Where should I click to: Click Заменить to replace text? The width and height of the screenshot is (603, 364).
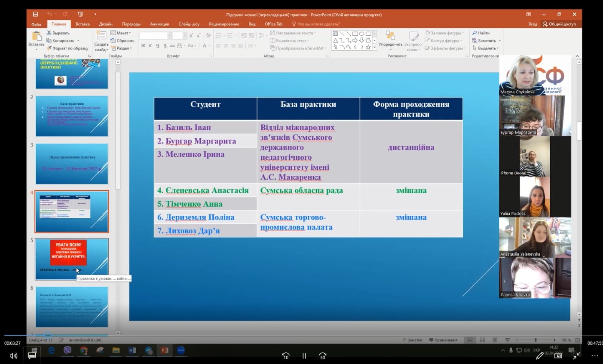click(x=484, y=40)
